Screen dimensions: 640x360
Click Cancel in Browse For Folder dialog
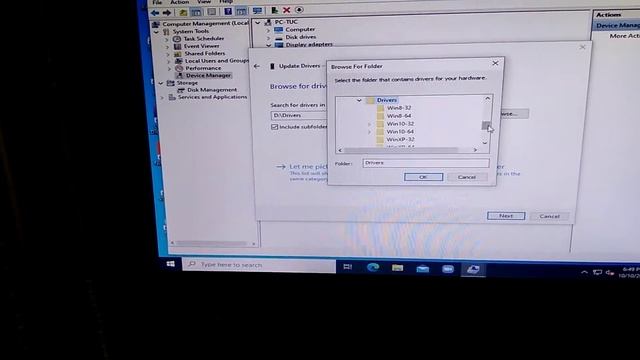(467, 177)
